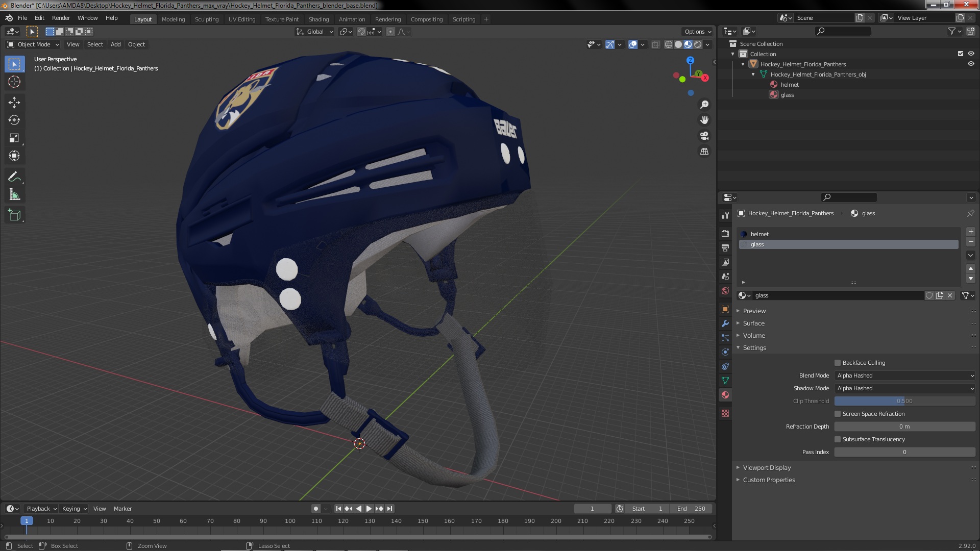Open the Modifier properties wrench tab
This screenshot has width=980, height=551.
pyautogui.click(x=725, y=323)
